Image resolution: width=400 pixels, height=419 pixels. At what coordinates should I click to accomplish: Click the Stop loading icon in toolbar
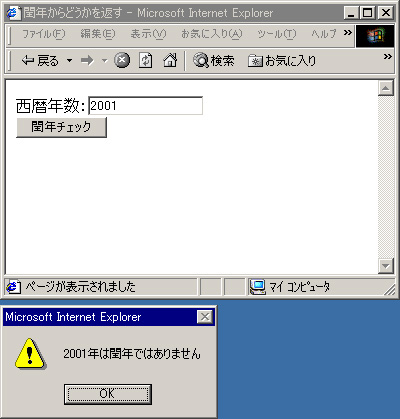[x=122, y=61]
